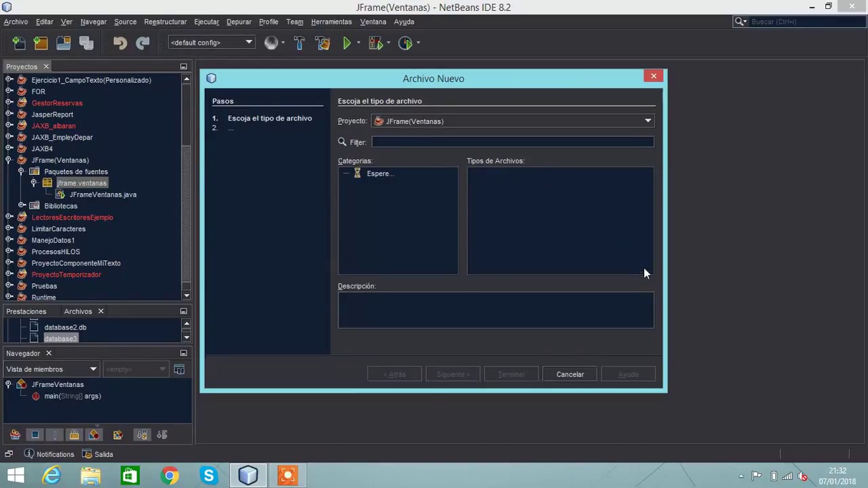Toggle Show Static Members filter in Navegador

(55, 434)
